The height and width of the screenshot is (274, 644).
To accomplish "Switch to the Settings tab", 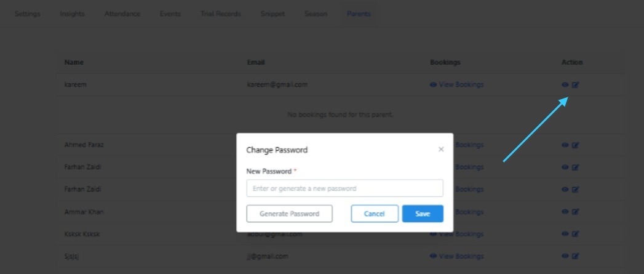I will [x=28, y=14].
